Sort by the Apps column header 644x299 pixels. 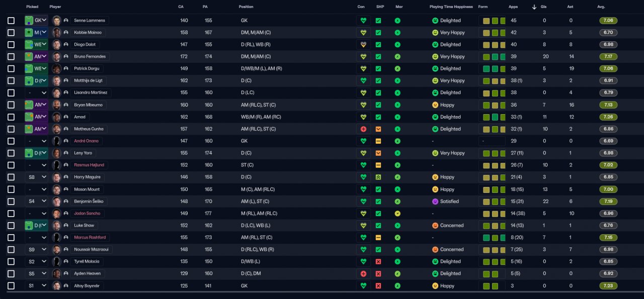[x=513, y=7]
